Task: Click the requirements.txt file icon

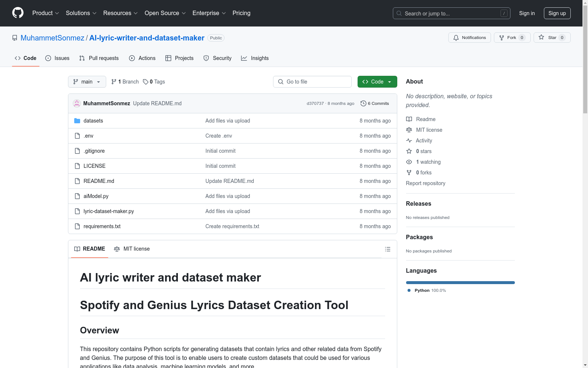Action: tap(77, 226)
